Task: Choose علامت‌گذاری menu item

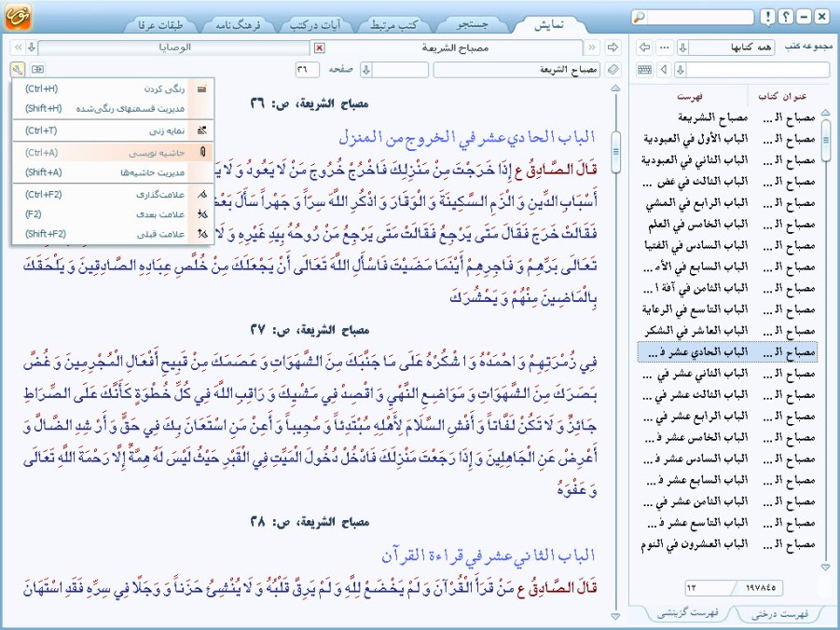Action: pyautogui.click(x=113, y=195)
